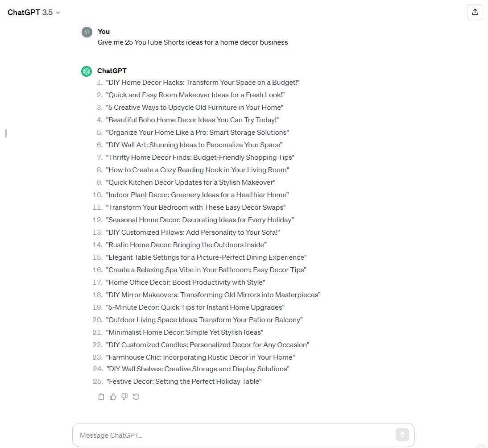Rate the response with thumbs down
This screenshot has width=488, height=448.
124,396
